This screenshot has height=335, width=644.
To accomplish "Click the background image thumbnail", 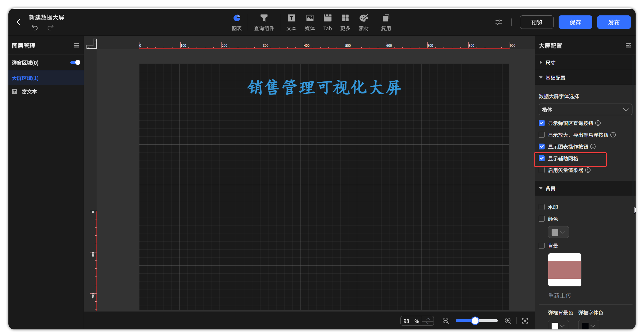I will [564, 270].
